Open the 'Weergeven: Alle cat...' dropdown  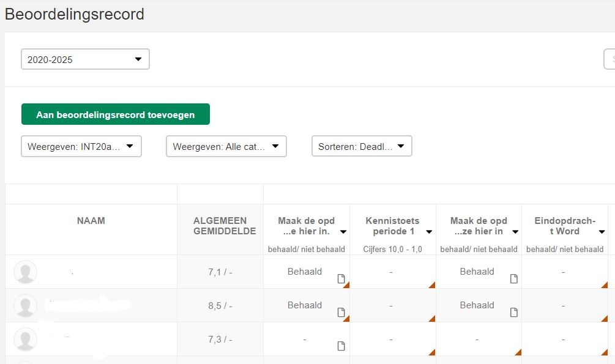(226, 146)
